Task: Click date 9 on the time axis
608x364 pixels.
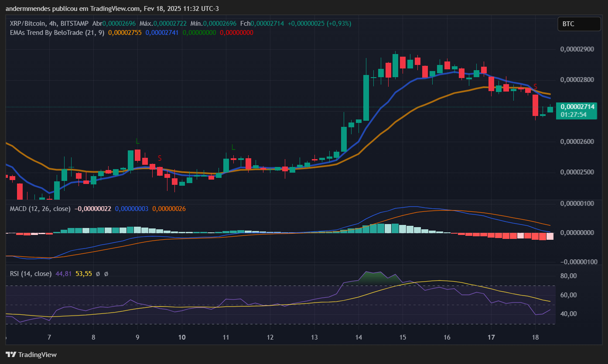Action: tap(137, 337)
